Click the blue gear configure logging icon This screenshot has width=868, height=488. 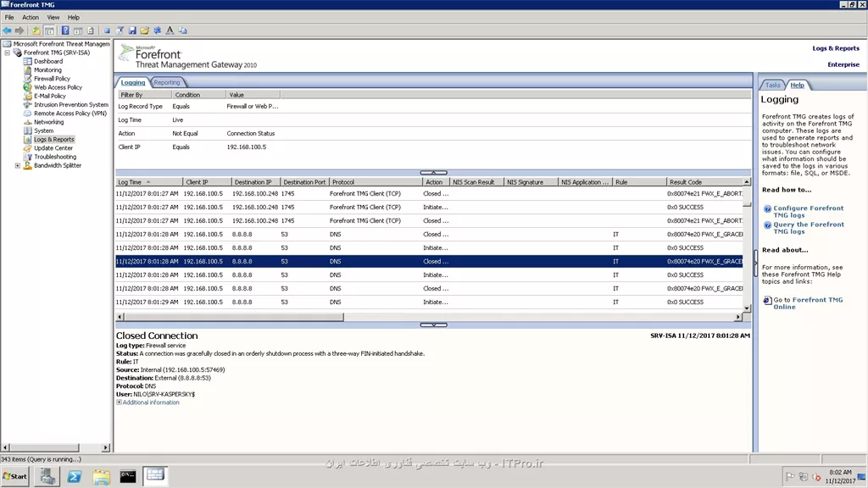157,30
